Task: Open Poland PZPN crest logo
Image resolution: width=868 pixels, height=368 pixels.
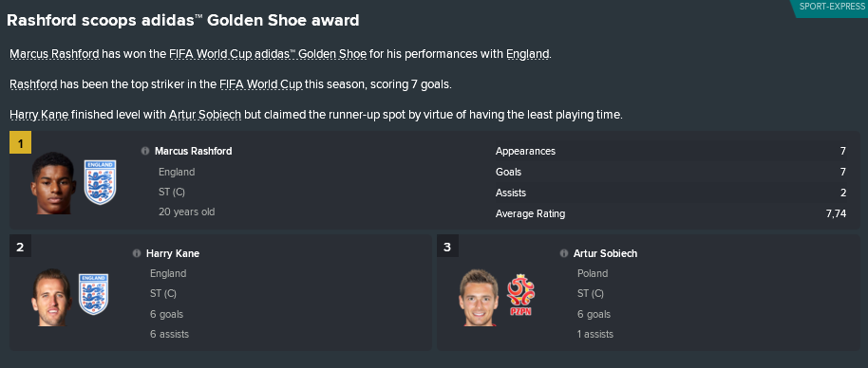Action: (x=520, y=296)
